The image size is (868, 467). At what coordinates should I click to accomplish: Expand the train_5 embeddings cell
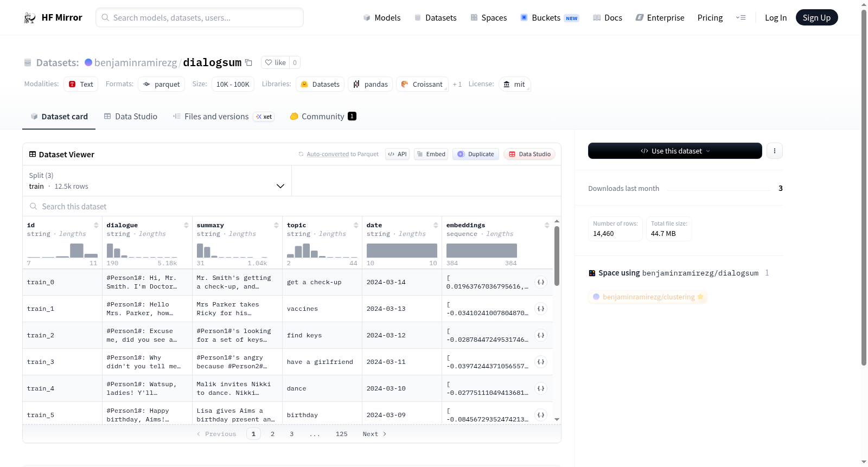point(541,415)
